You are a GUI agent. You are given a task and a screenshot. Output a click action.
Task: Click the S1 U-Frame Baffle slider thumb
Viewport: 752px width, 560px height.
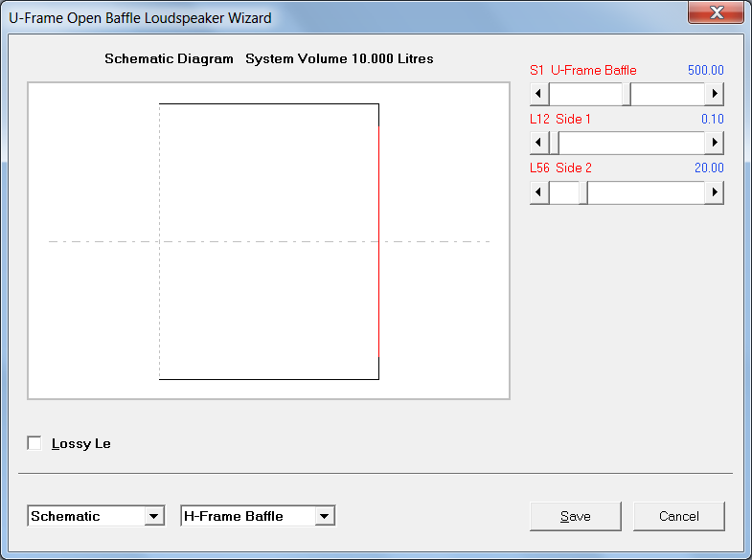[x=627, y=94]
